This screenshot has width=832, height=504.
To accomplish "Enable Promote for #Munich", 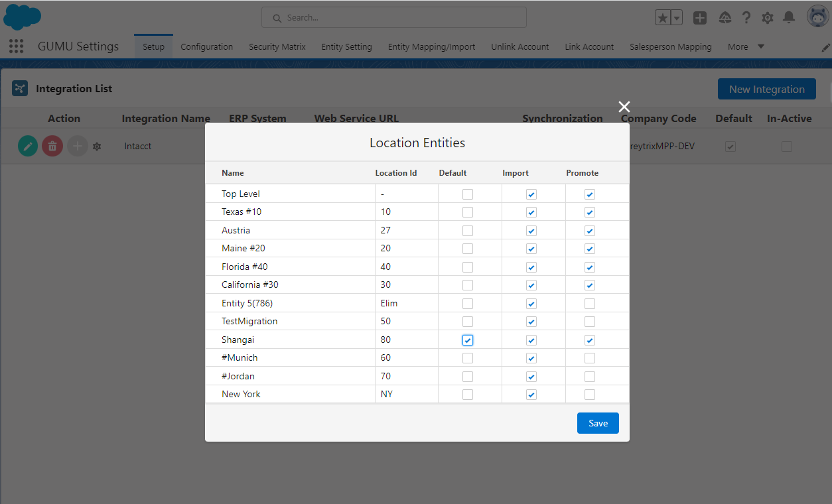I will point(590,358).
